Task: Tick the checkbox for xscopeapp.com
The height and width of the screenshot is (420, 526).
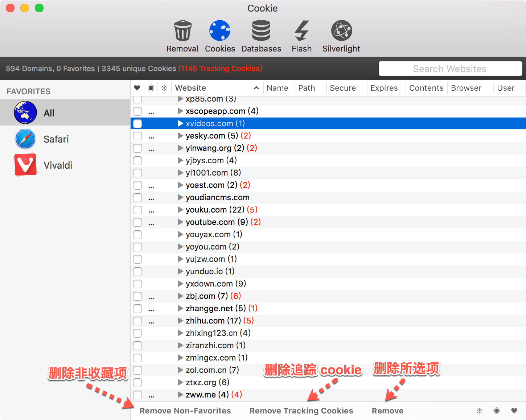Action: coord(137,111)
